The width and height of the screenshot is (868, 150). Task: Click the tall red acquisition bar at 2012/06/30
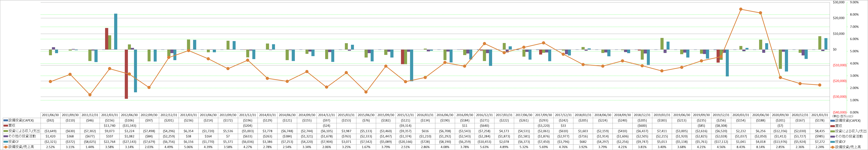[126, 74]
